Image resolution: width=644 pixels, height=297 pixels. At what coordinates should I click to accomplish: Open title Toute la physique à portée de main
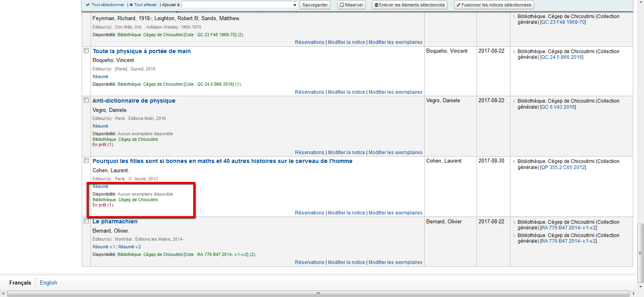[x=142, y=51]
